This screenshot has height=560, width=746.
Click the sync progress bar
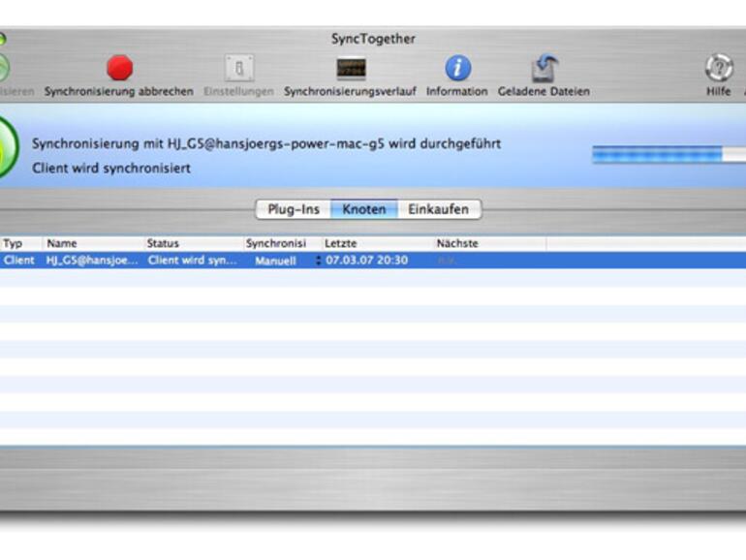click(668, 155)
